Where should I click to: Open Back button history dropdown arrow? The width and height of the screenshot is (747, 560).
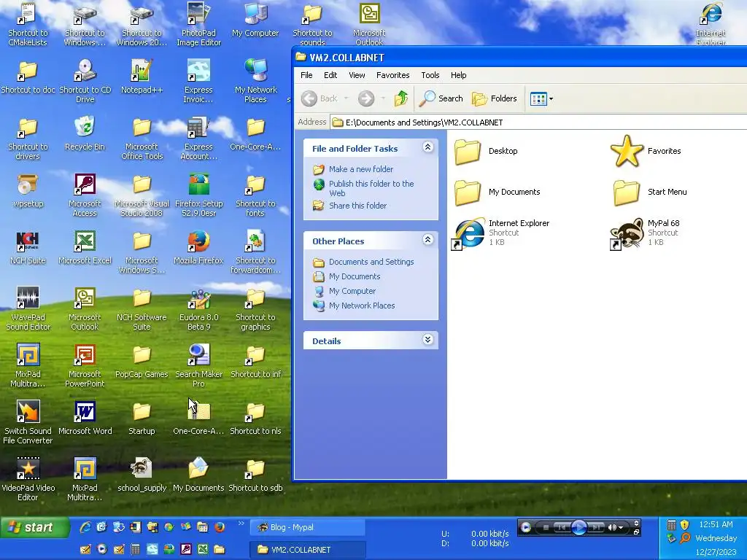[347, 98]
